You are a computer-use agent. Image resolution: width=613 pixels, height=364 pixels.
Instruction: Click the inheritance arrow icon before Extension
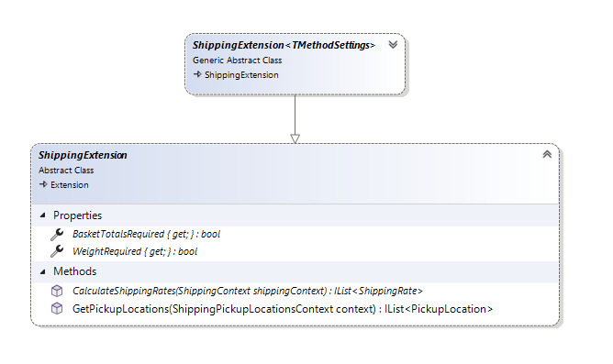pyautogui.click(x=43, y=184)
